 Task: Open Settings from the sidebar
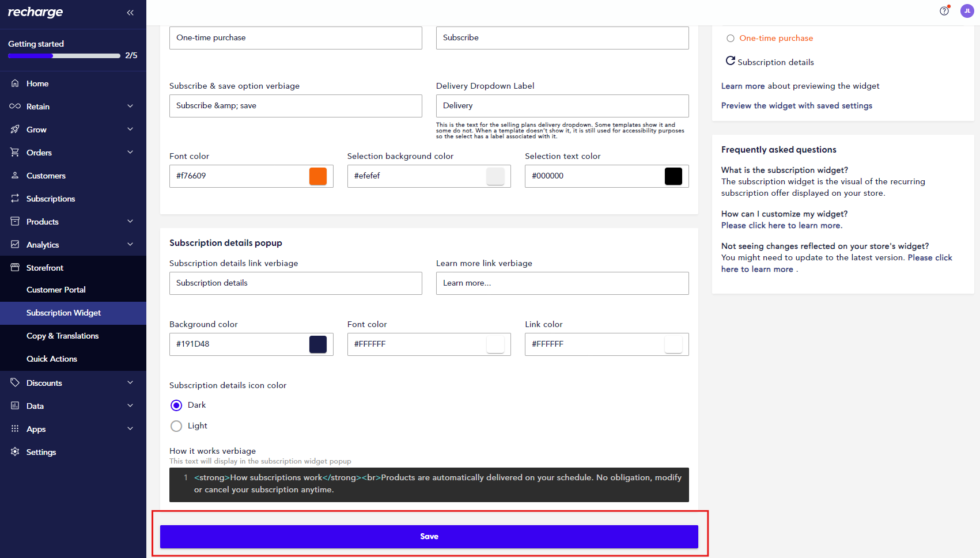pyautogui.click(x=41, y=451)
